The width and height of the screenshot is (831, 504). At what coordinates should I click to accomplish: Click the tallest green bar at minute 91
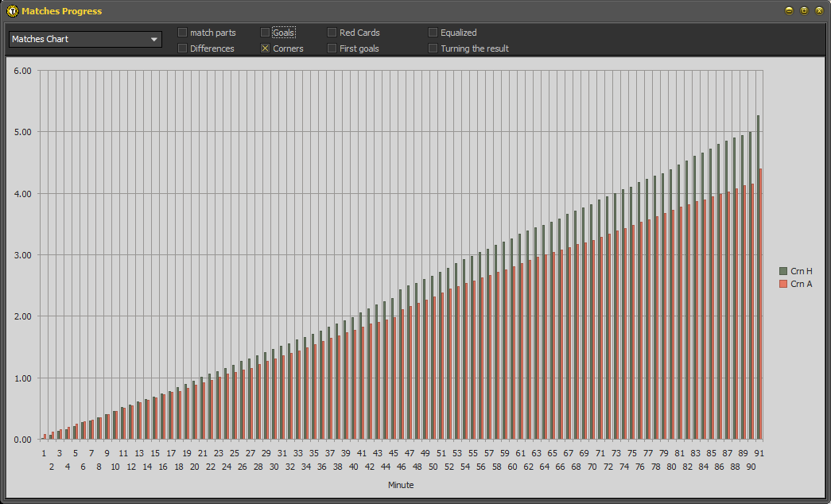(758, 278)
